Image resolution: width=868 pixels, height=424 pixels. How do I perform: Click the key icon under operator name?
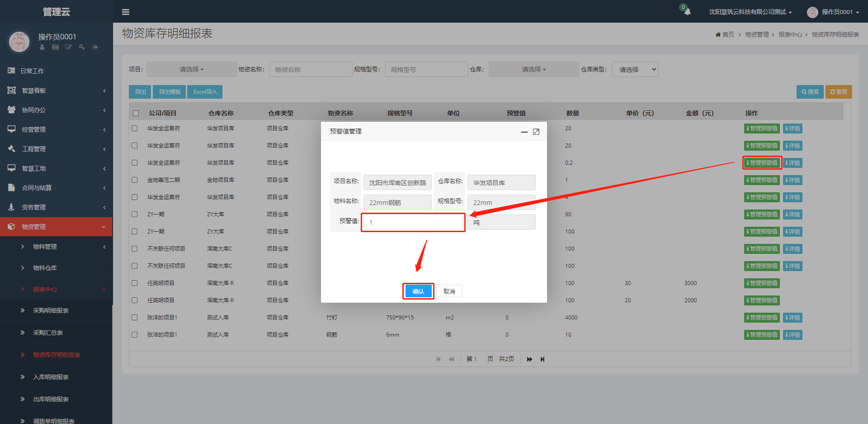tap(82, 47)
